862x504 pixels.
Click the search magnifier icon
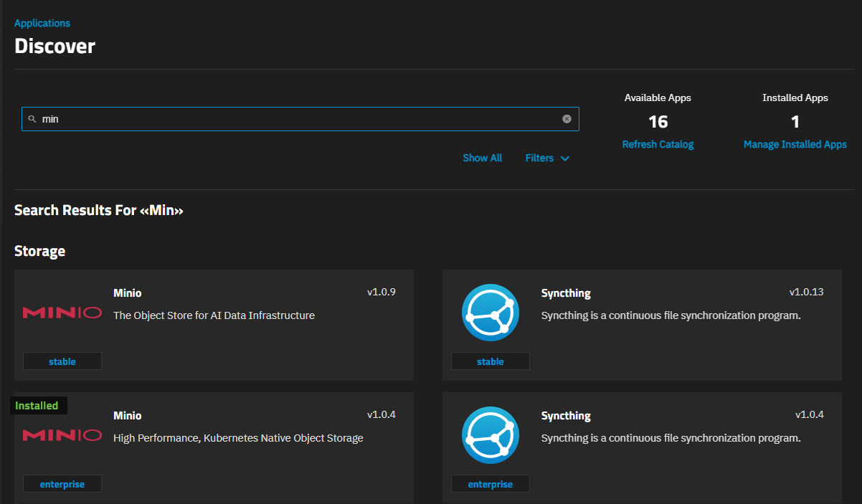(32, 119)
